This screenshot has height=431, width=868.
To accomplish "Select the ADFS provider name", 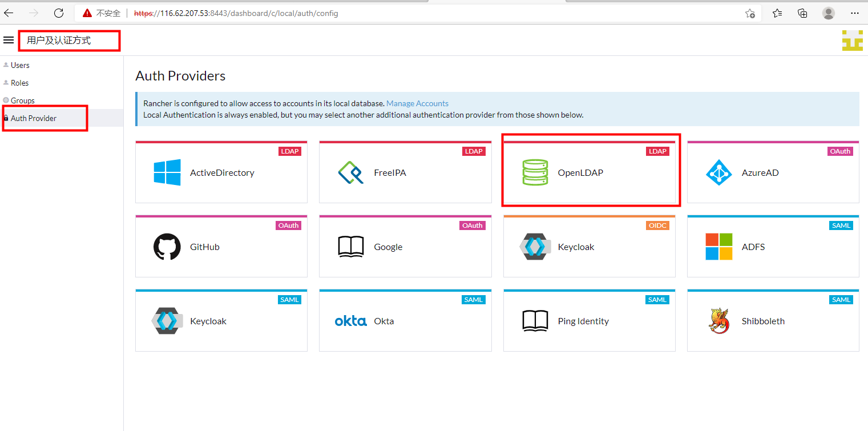I will (753, 247).
